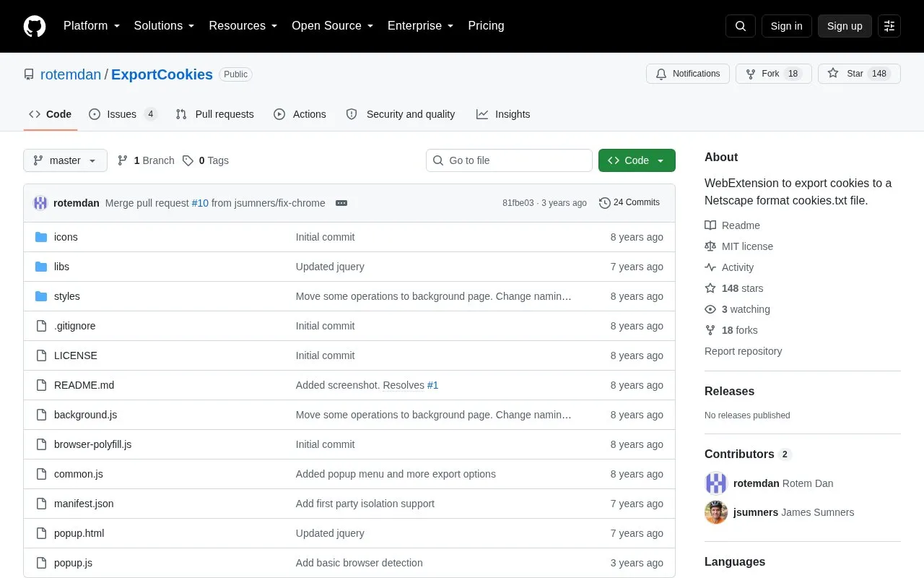Screen dimensions: 924x578
Task: Click the Notifications button
Action: pyautogui.click(x=688, y=74)
